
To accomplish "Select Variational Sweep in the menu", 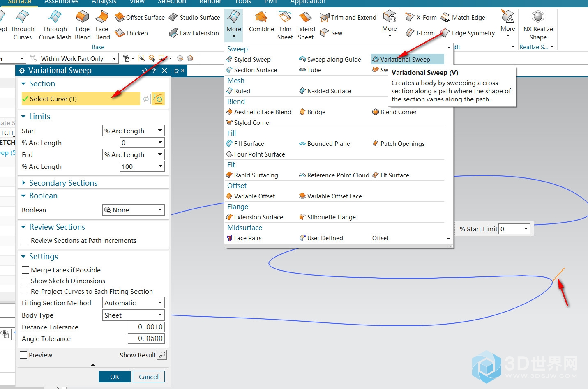I will coord(407,60).
